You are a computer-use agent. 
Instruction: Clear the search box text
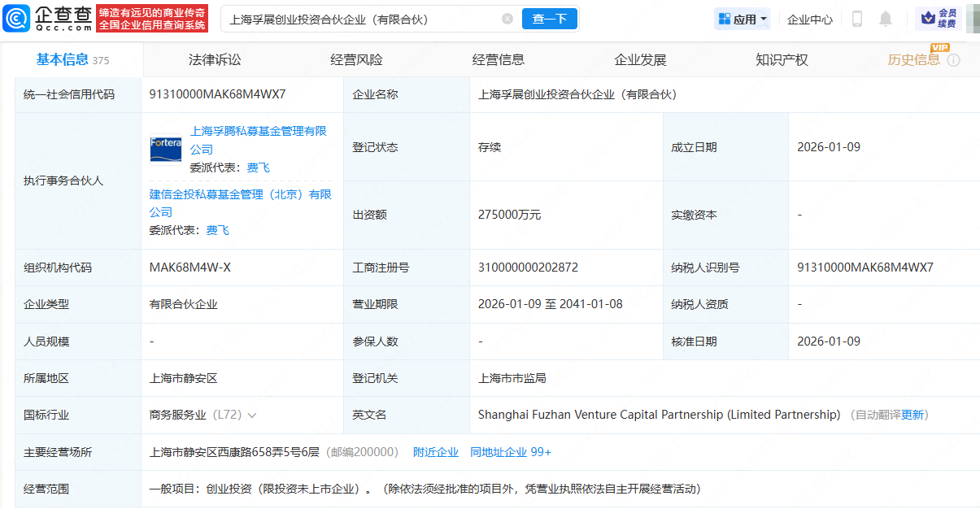click(507, 19)
